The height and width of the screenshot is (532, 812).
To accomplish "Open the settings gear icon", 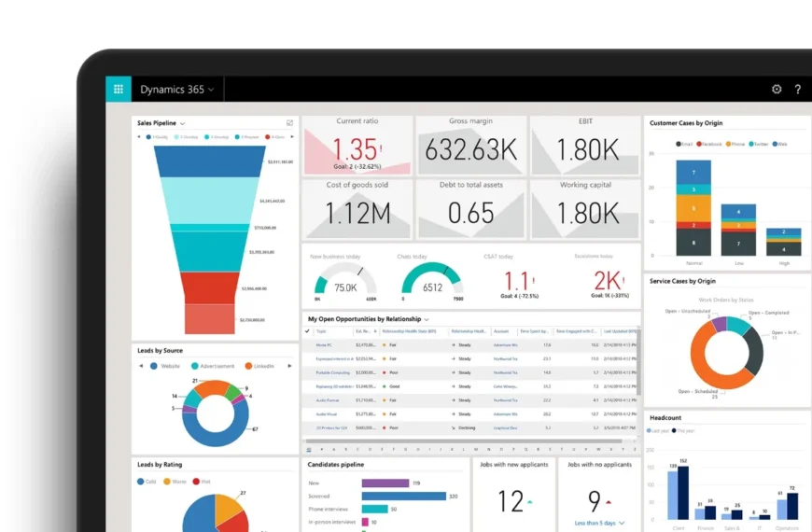I will pyautogui.click(x=777, y=90).
